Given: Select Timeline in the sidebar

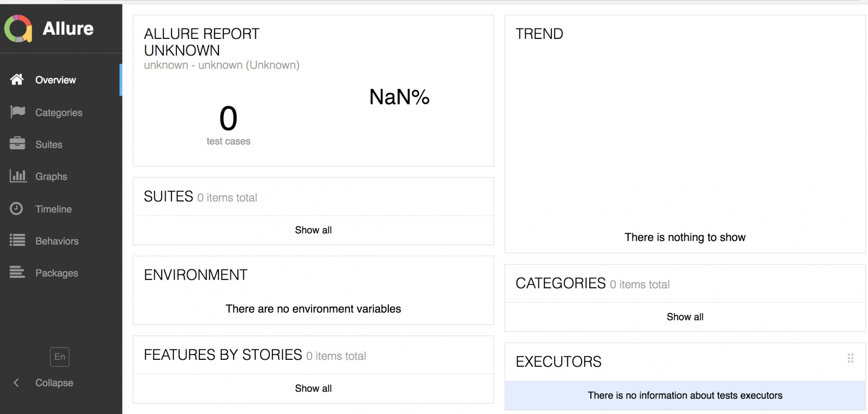Looking at the screenshot, I should 61,209.
